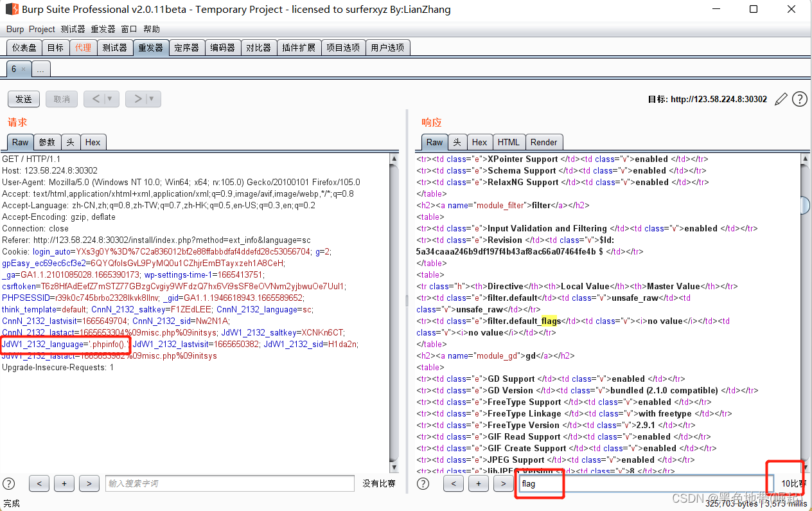Open the help icon below the request editor
Screen dimensions: 812x511
pos(8,483)
